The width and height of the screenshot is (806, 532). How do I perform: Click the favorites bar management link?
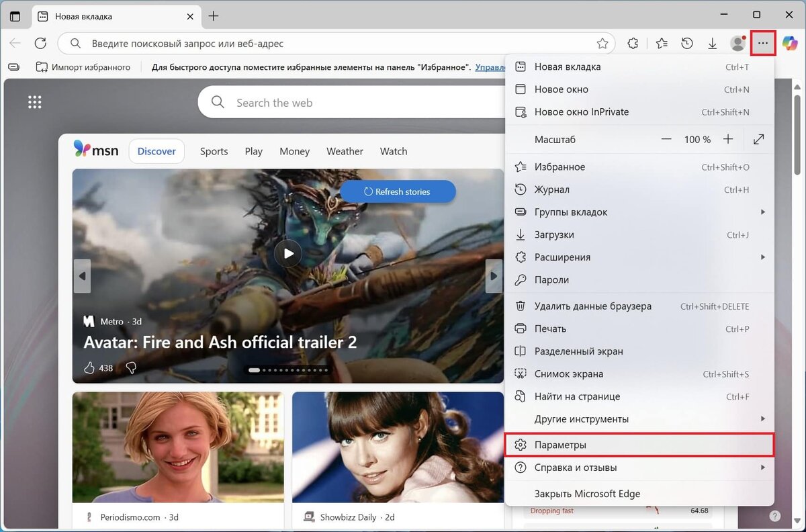click(x=490, y=67)
